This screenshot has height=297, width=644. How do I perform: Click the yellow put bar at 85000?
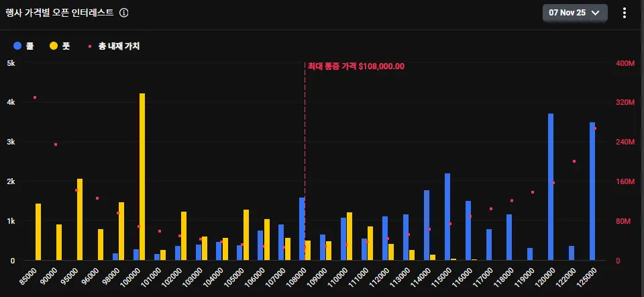click(x=38, y=232)
